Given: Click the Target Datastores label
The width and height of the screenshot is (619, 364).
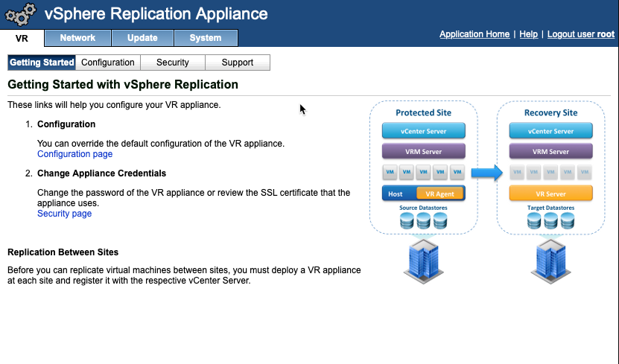Looking at the screenshot, I should pos(550,208).
